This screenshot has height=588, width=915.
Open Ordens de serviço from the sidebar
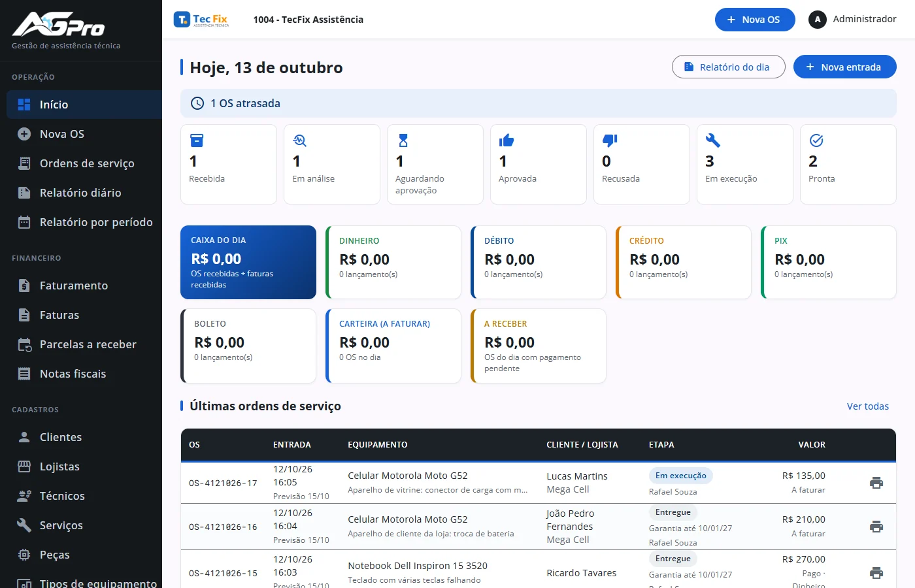[84, 163]
